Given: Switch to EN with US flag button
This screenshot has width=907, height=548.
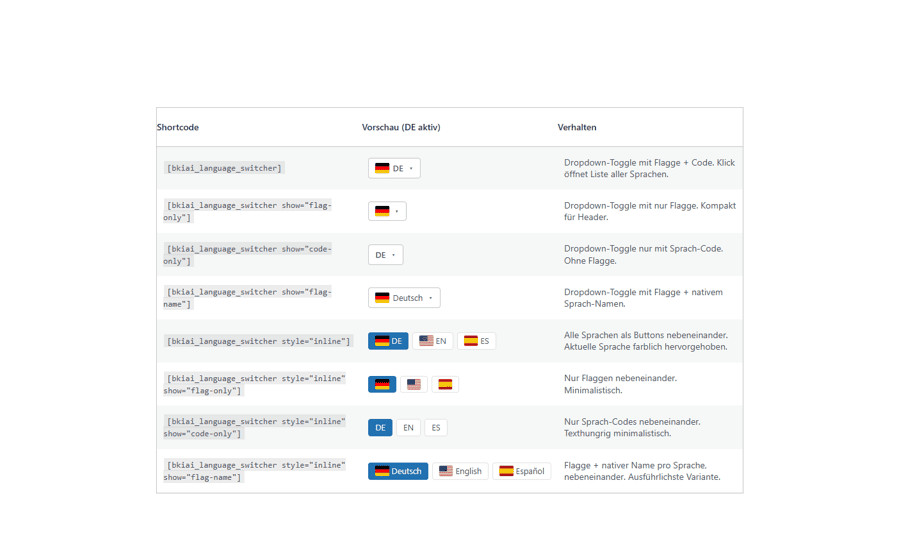Looking at the screenshot, I should [433, 341].
